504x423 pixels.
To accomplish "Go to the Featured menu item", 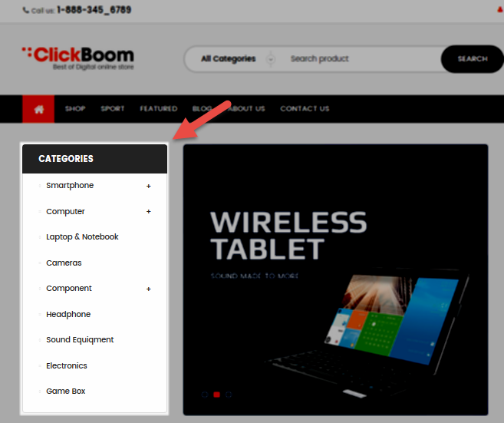I will point(159,109).
